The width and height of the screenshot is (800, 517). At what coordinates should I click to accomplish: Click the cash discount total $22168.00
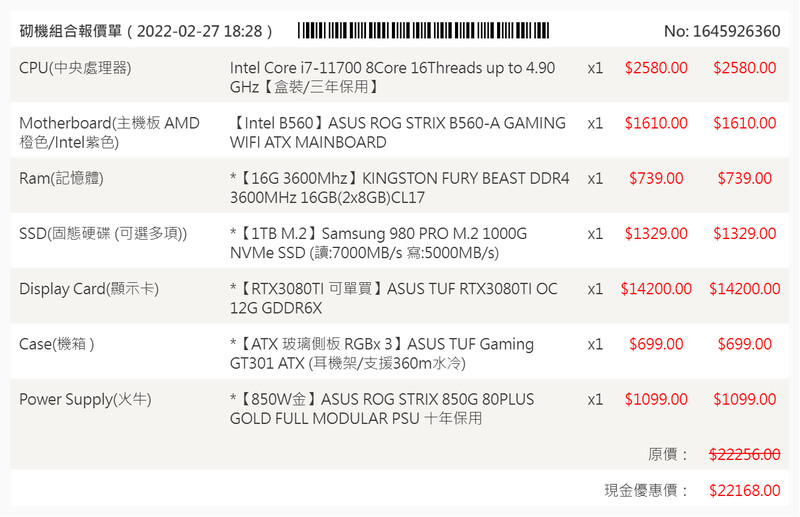point(744,490)
